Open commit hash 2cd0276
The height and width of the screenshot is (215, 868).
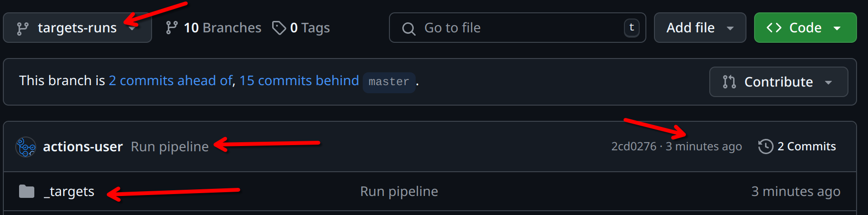point(633,147)
